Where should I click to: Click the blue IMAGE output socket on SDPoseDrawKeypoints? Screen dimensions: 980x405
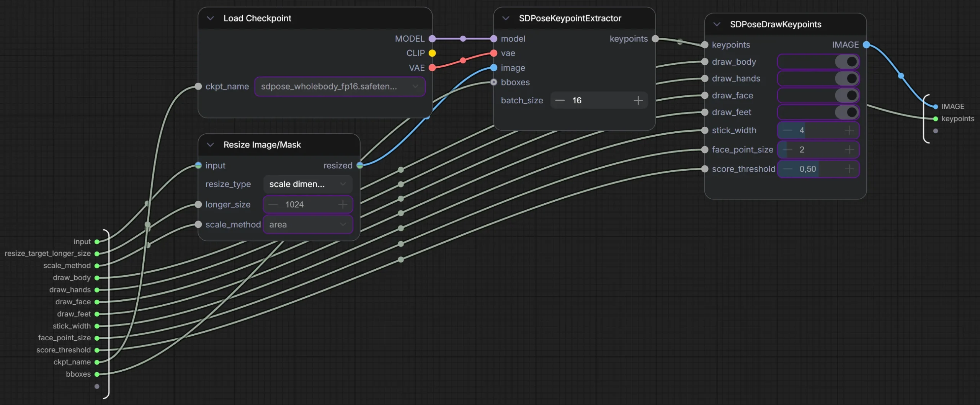coord(866,45)
